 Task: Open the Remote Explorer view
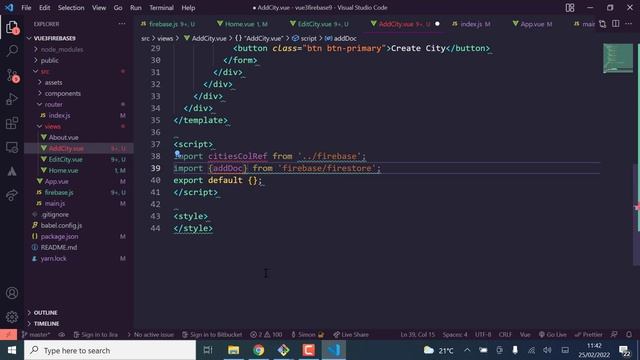coord(12,147)
